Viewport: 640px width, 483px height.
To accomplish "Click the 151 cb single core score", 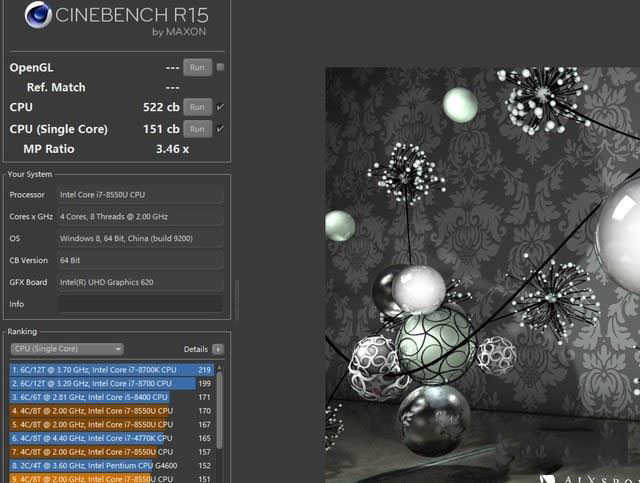I will [x=161, y=129].
